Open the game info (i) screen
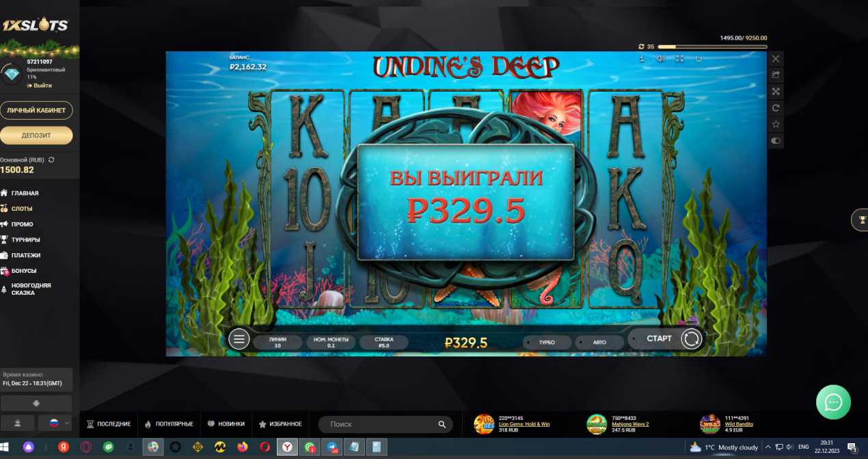The image size is (868, 459). click(x=642, y=59)
